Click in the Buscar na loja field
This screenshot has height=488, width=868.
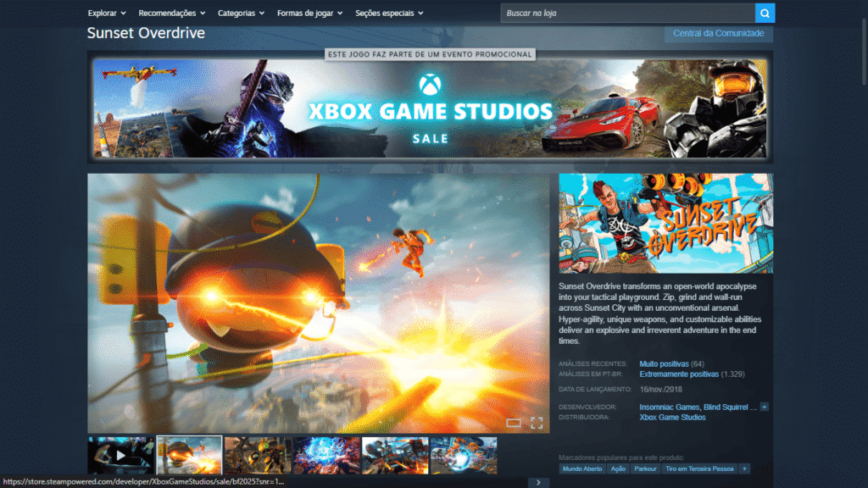(x=626, y=14)
